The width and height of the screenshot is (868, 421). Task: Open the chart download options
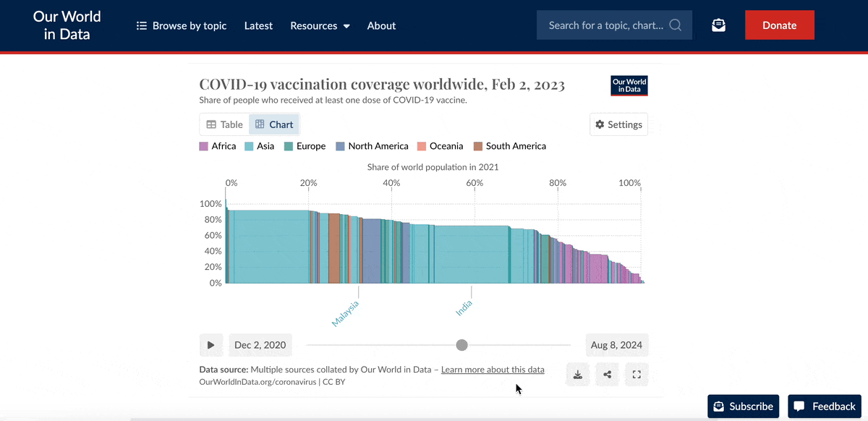tap(577, 374)
